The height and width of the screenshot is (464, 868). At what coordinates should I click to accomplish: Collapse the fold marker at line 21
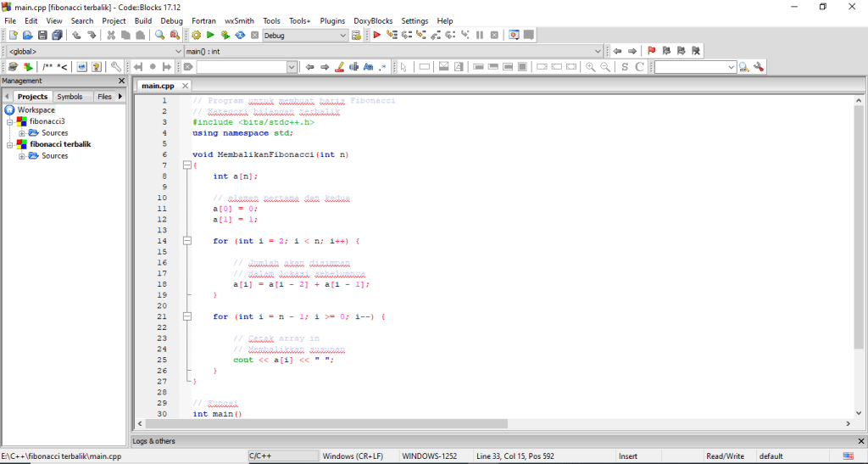(x=187, y=316)
